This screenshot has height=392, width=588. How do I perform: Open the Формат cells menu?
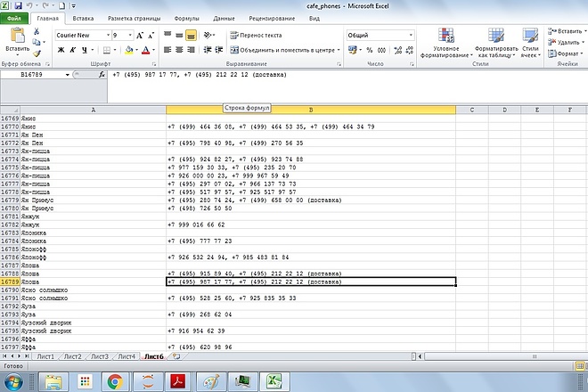click(x=565, y=53)
